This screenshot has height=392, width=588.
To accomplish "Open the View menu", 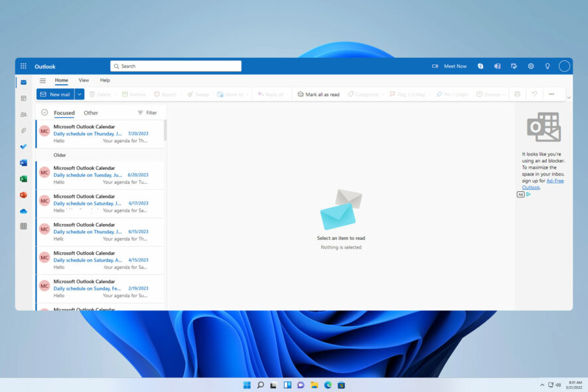I will (x=84, y=80).
